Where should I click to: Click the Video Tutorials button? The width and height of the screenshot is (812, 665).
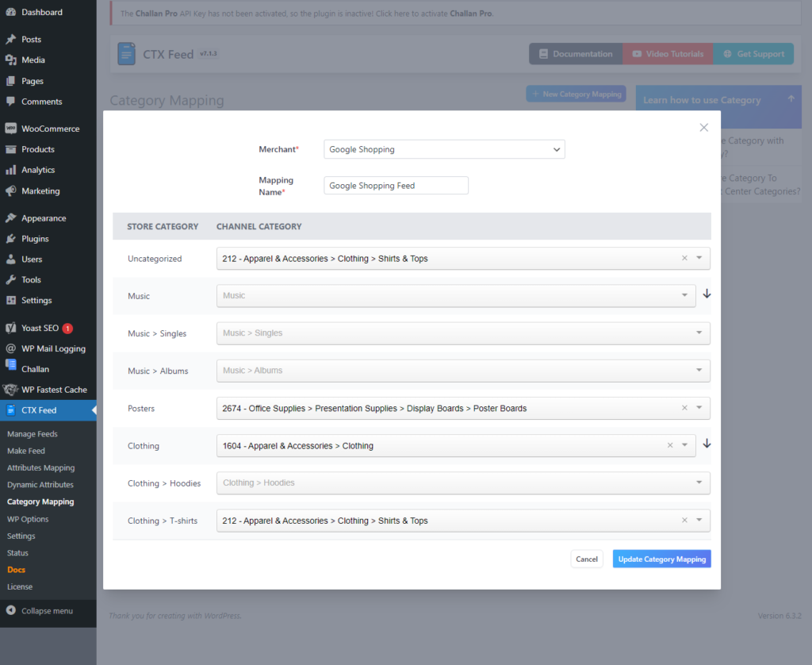[x=668, y=54]
